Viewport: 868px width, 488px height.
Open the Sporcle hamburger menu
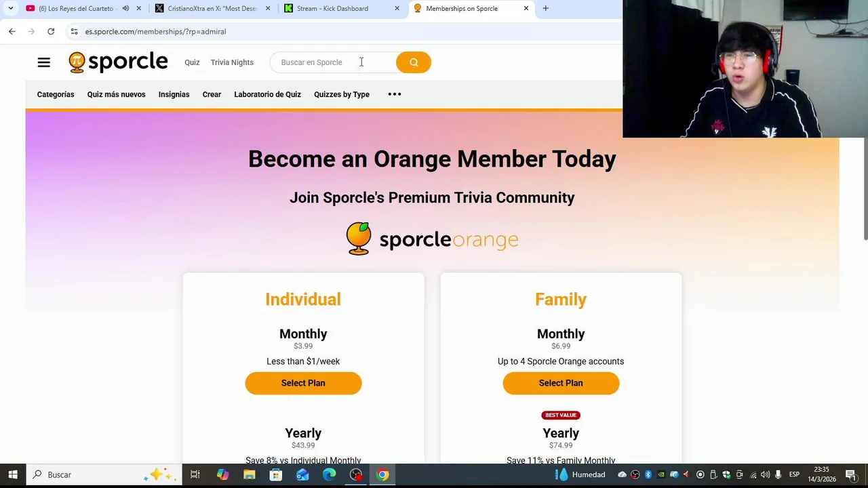(43, 62)
